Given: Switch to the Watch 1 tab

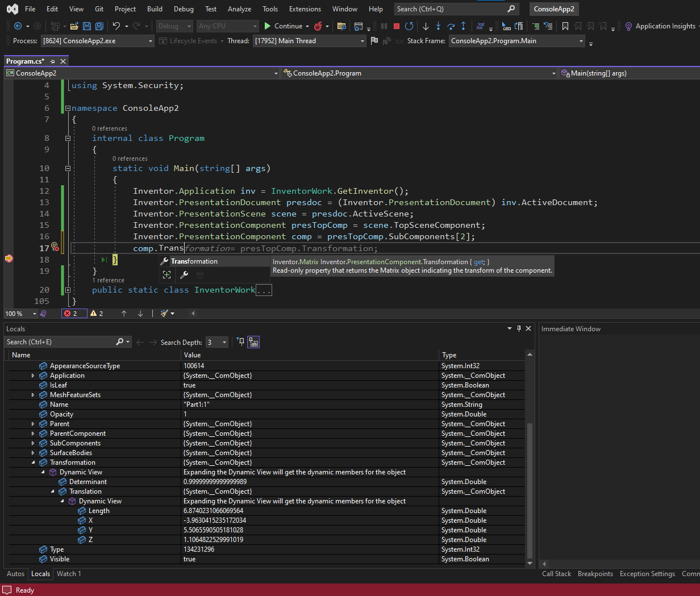Looking at the screenshot, I should [x=68, y=574].
